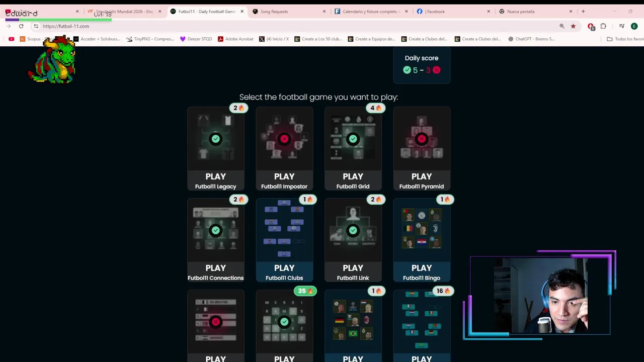Image resolution: width=644 pixels, height=362 pixels.
Task: Open the Futbol11 Bingo thumbnail
Action: (x=422, y=230)
